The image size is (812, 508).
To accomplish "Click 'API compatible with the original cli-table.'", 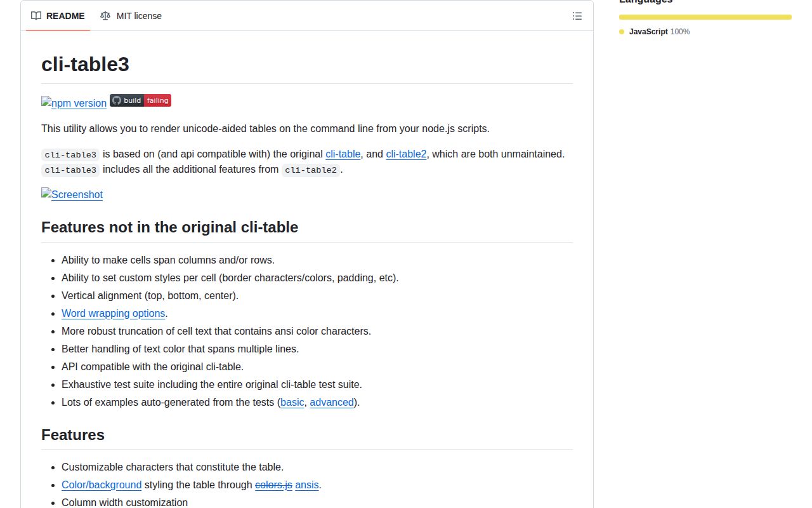I will (x=152, y=366).
